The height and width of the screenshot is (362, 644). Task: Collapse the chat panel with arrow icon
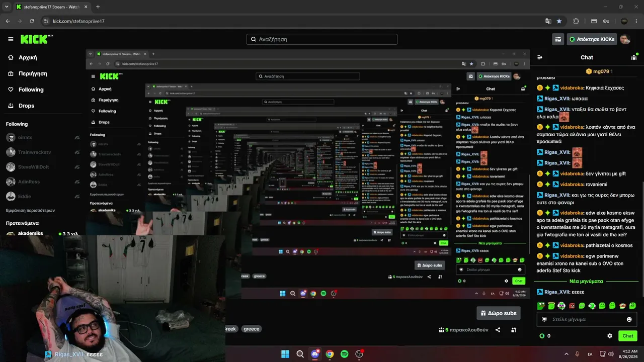tap(540, 57)
